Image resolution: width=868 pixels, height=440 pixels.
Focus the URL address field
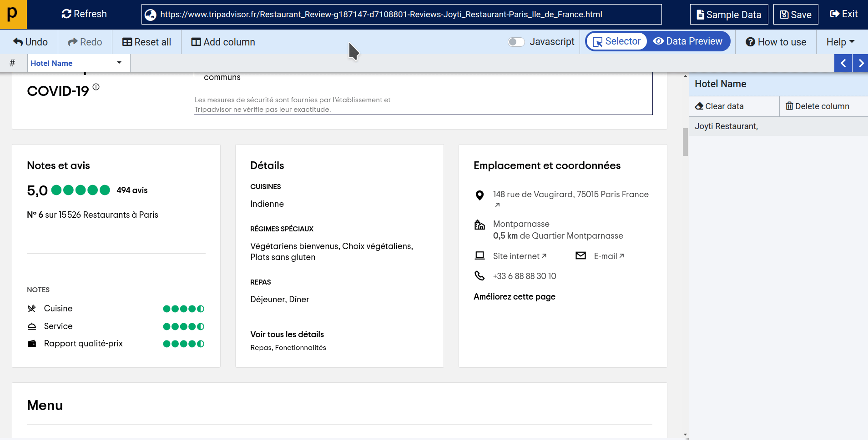(x=401, y=15)
